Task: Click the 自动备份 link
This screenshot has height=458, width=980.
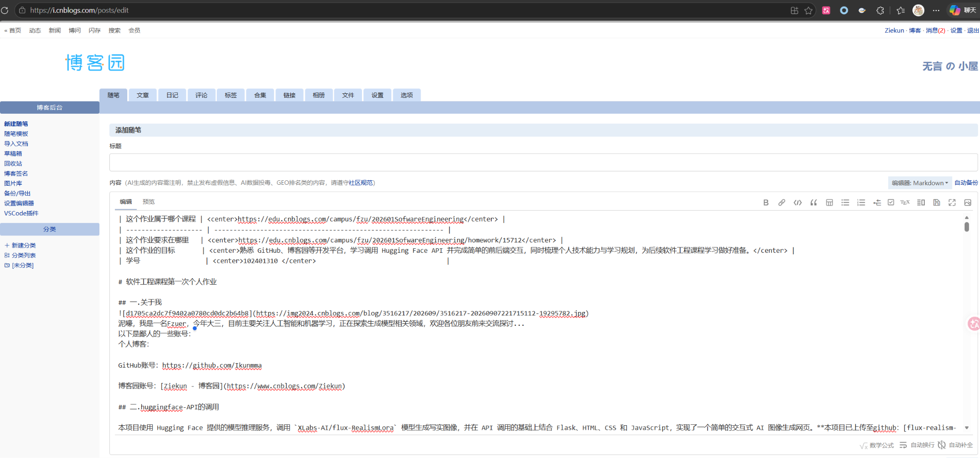Action: click(966, 183)
